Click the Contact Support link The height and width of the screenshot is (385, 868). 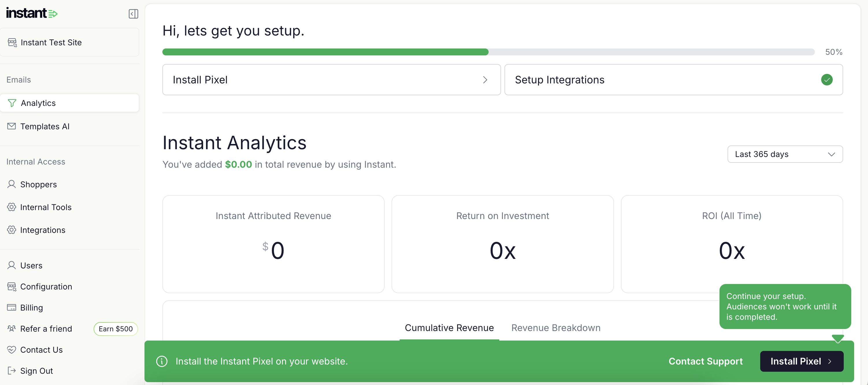tap(706, 361)
